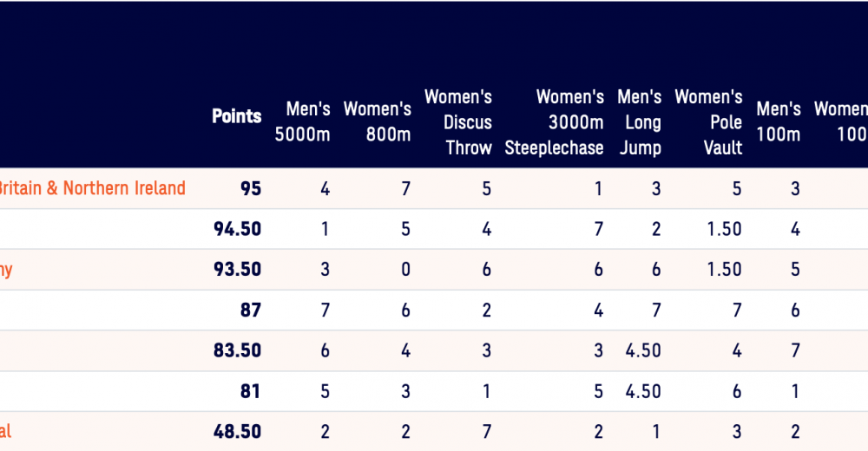Click the 48.50 points total cell
Viewport: 868px width, 451px height.
[237, 431]
